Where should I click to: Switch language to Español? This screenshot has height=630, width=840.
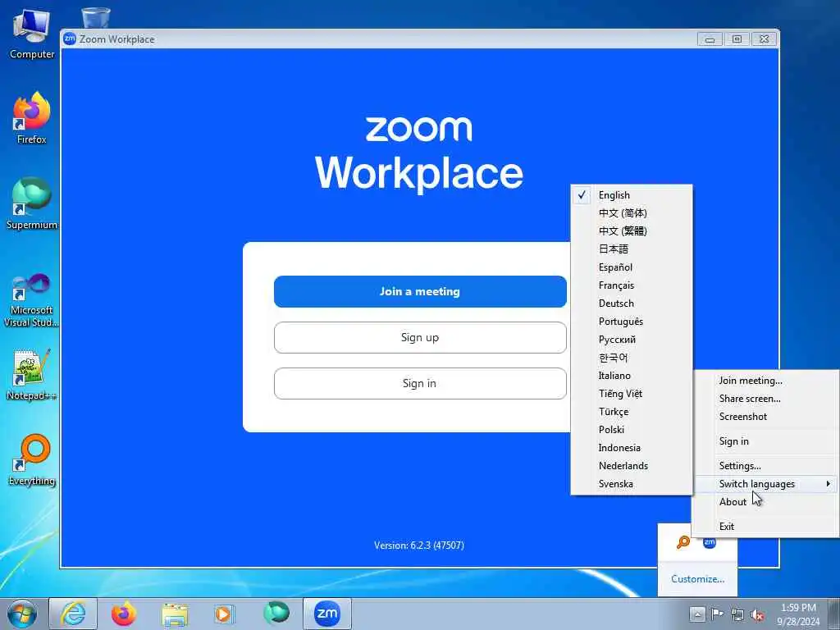click(x=632, y=267)
